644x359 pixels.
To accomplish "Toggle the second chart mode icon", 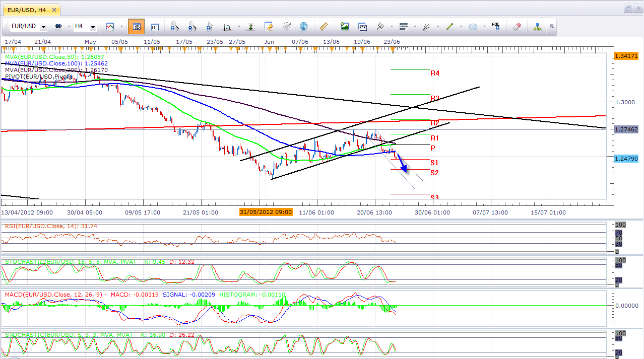I will click(154, 26).
